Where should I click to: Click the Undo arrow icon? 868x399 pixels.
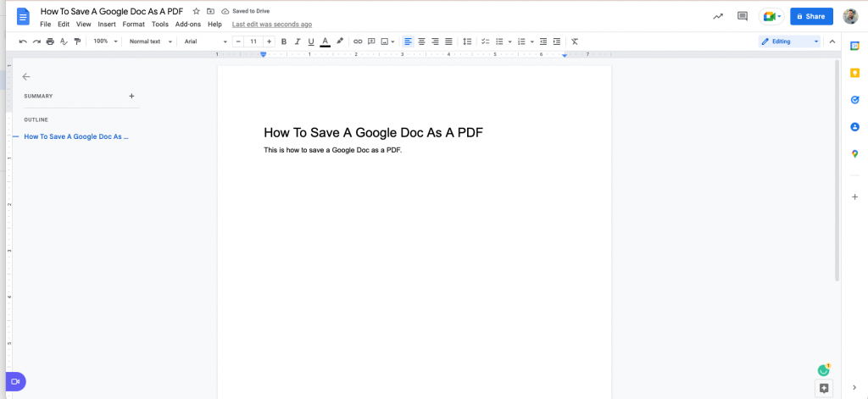(23, 42)
